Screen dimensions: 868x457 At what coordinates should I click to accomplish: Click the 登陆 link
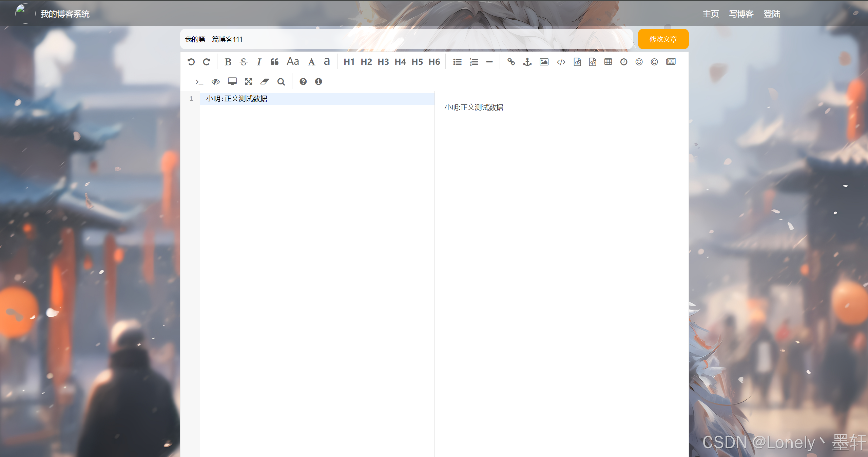(772, 14)
